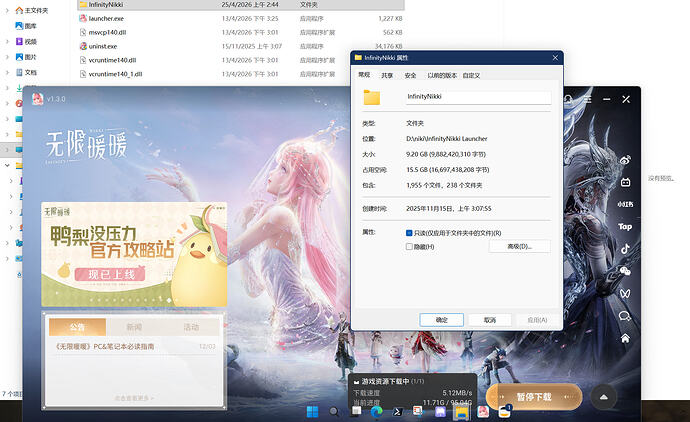This screenshot has width=690, height=422.
Task: Expand the 主文件夹 tree node chevron
Action: 7,10
